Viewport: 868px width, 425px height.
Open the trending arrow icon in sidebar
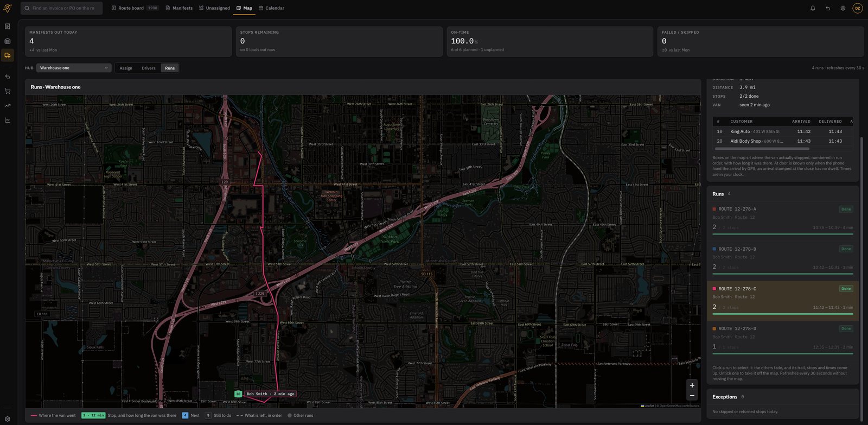[8, 106]
